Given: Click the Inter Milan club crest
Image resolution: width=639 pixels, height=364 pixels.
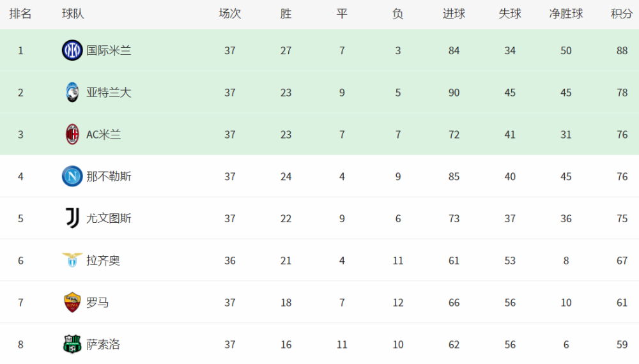Looking at the screenshot, I should (72, 50).
